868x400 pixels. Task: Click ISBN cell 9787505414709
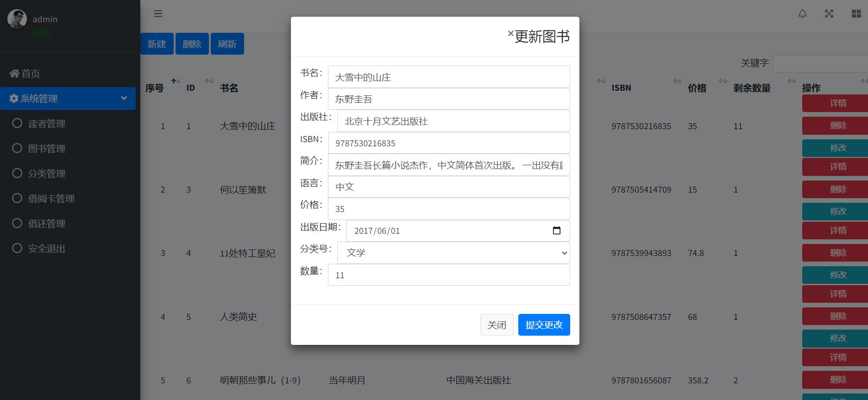point(641,189)
